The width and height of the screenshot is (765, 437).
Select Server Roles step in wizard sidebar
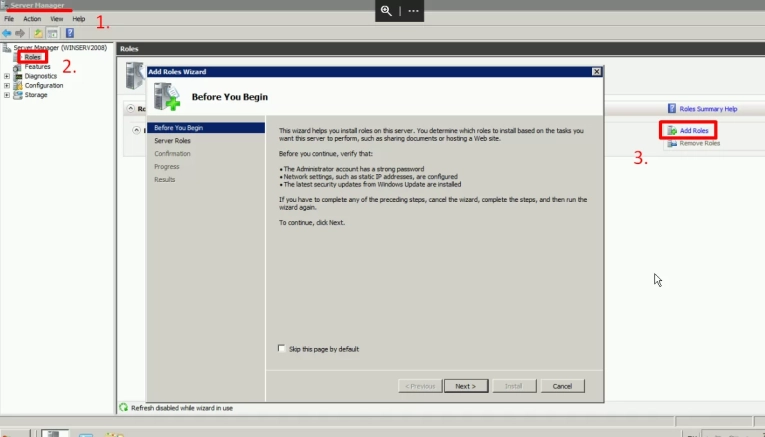(172, 141)
